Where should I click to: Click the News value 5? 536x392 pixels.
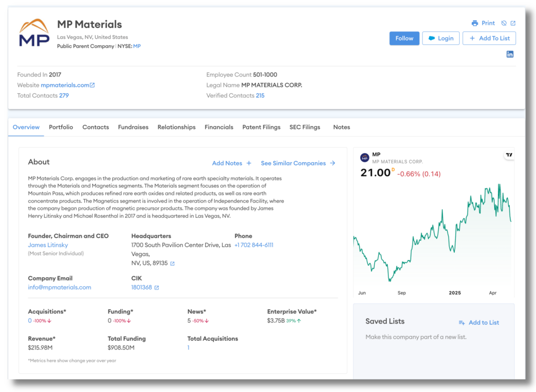tap(189, 321)
